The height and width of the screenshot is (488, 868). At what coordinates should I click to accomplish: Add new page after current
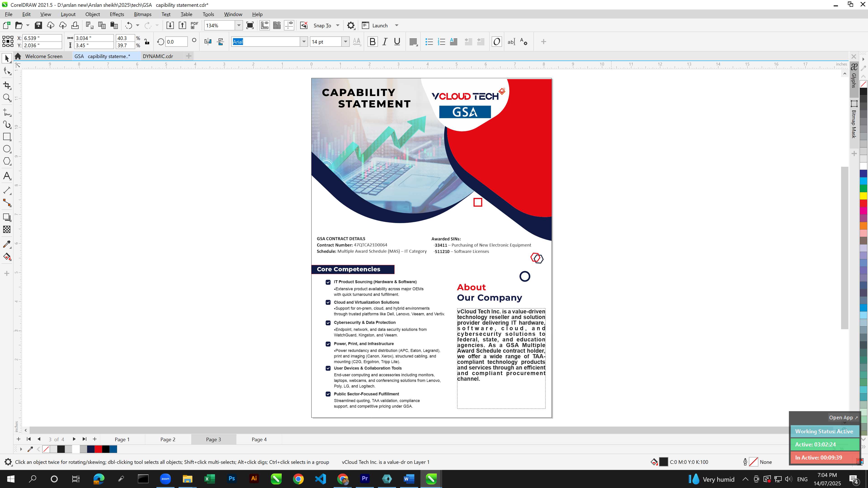(95, 439)
